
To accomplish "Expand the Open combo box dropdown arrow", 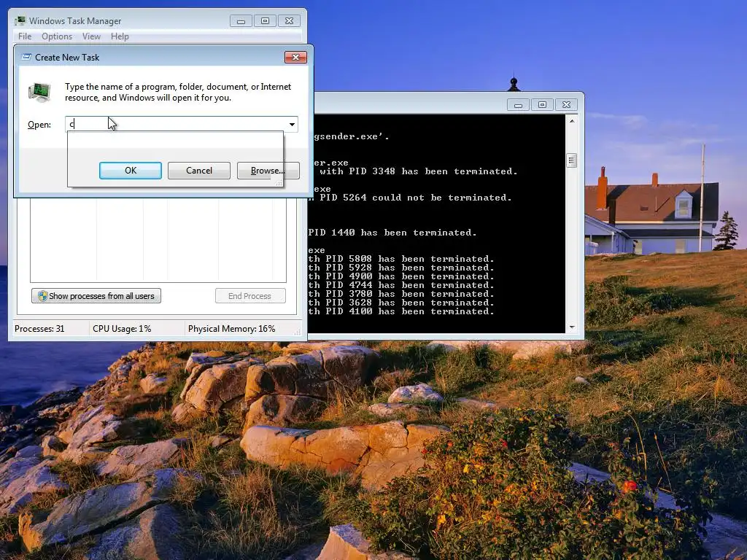I will (x=292, y=124).
